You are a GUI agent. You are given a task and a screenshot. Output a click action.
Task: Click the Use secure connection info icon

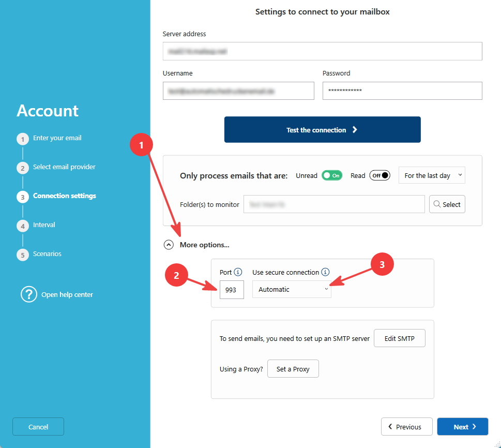coord(325,272)
